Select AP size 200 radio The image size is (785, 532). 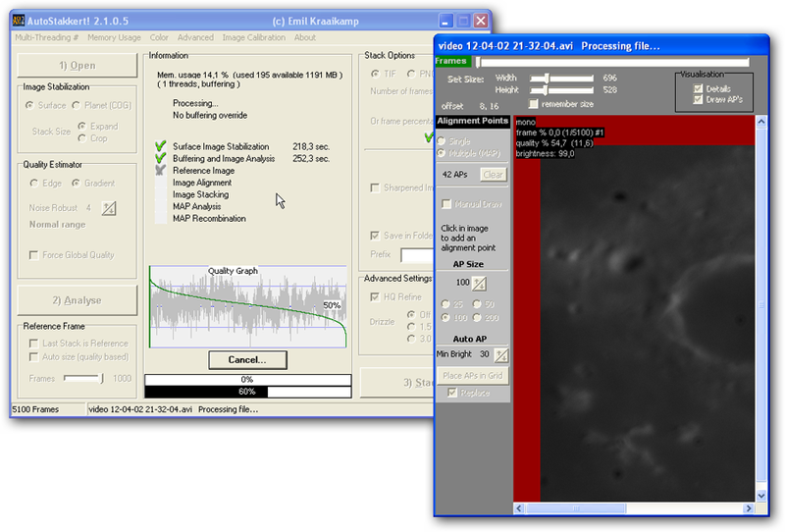click(x=477, y=318)
